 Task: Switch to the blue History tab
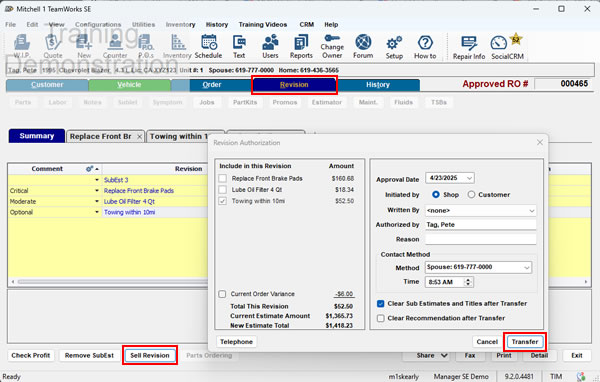[378, 85]
